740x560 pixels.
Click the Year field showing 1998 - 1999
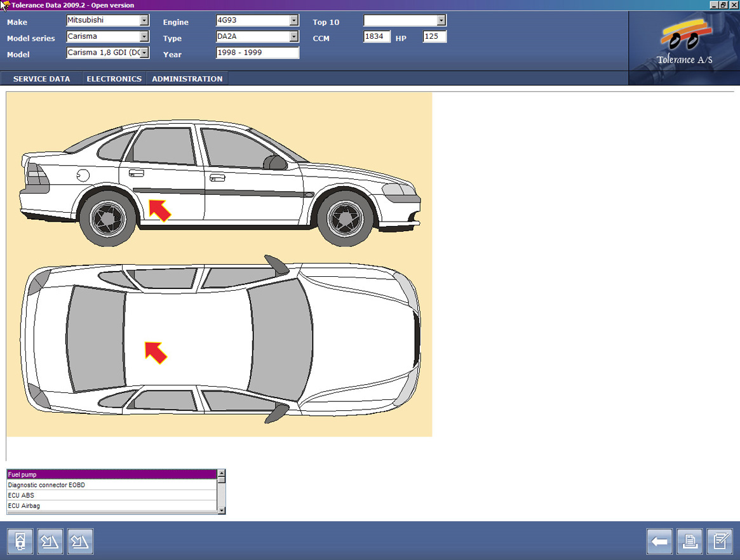[x=257, y=53]
